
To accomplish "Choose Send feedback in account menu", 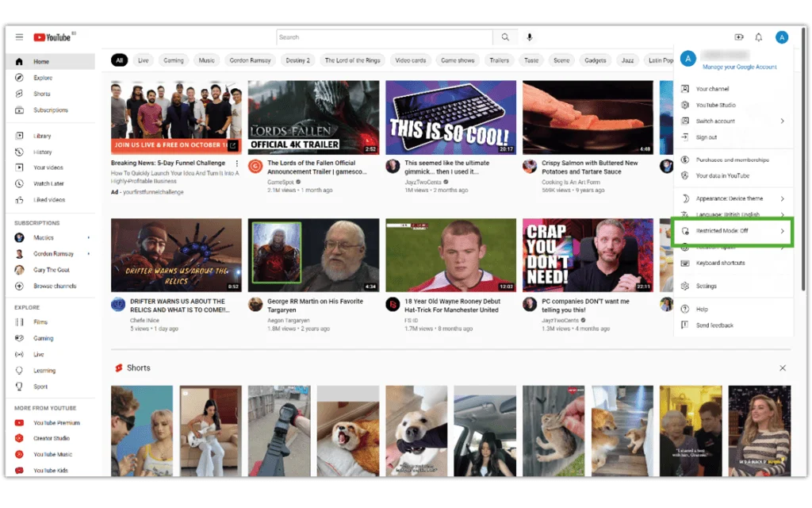I will click(733, 325).
